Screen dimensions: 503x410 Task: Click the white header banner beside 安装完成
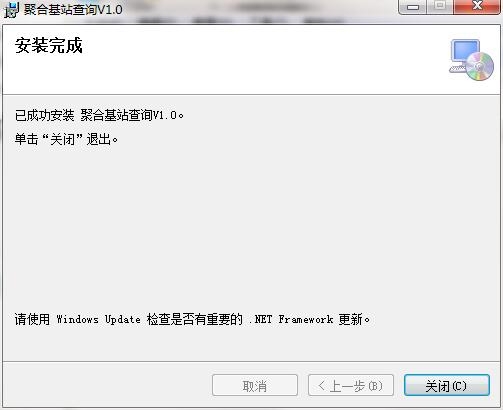click(260, 60)
